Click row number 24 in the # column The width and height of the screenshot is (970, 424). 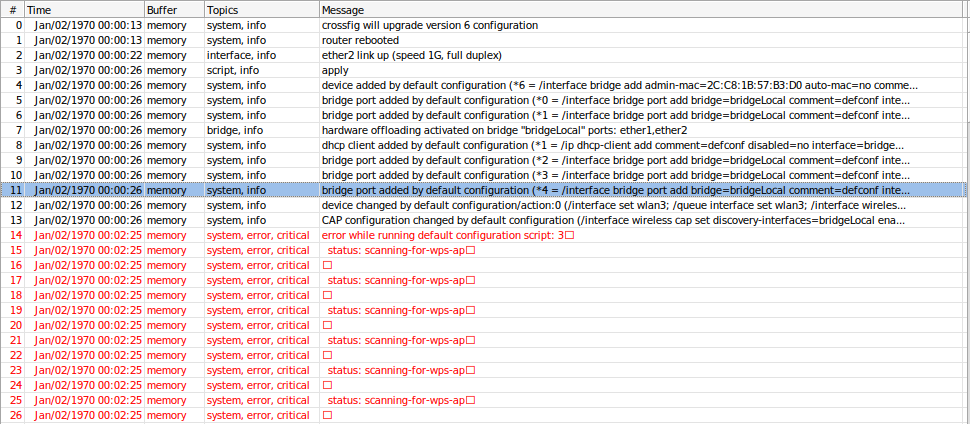coord(17,384)
